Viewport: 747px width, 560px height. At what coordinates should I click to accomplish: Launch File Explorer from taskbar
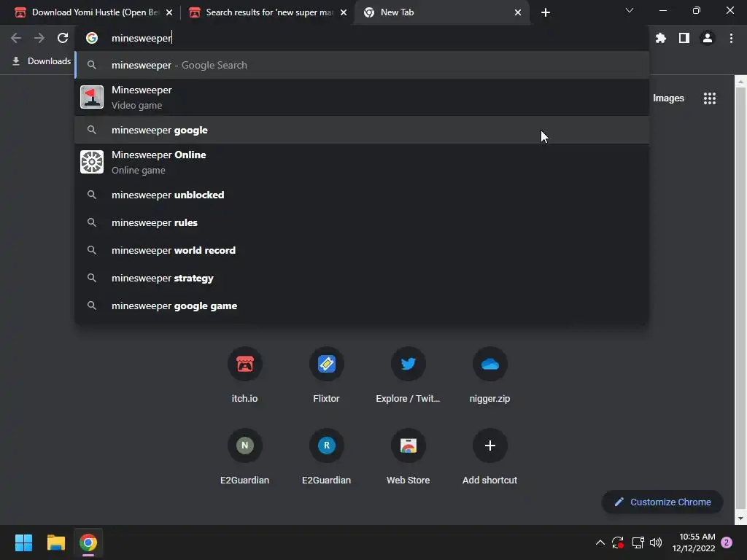click(x=55, y=542)
